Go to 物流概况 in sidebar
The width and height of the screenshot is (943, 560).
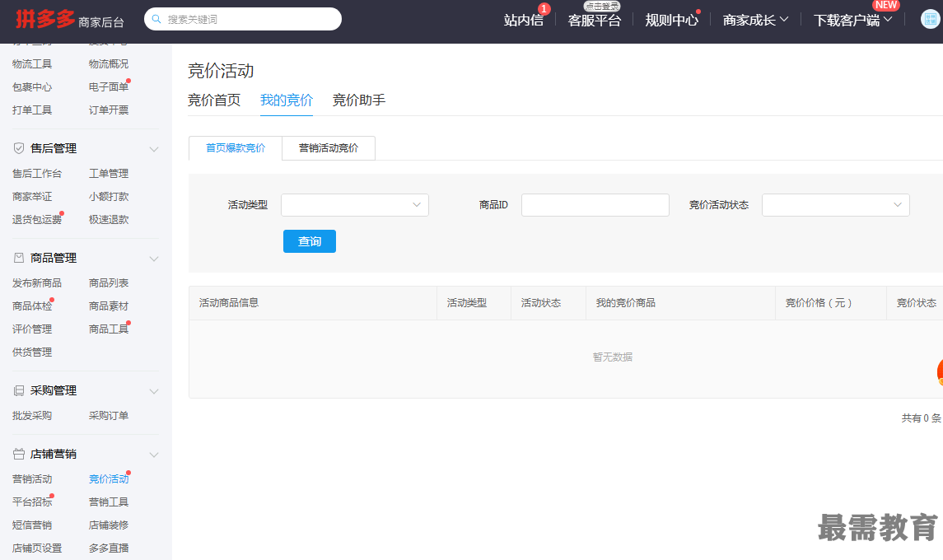(x=108, y=63)
